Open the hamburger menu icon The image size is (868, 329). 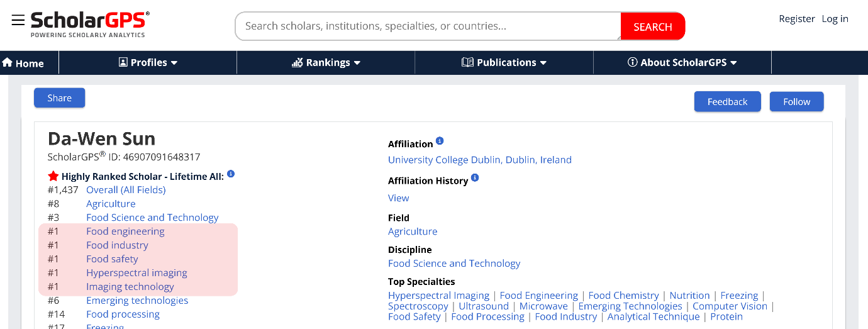(x=18, y=20)
